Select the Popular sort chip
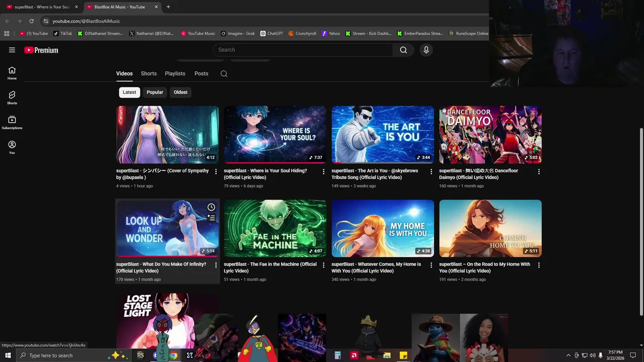The image size is (644, 362). coord(155,93)
